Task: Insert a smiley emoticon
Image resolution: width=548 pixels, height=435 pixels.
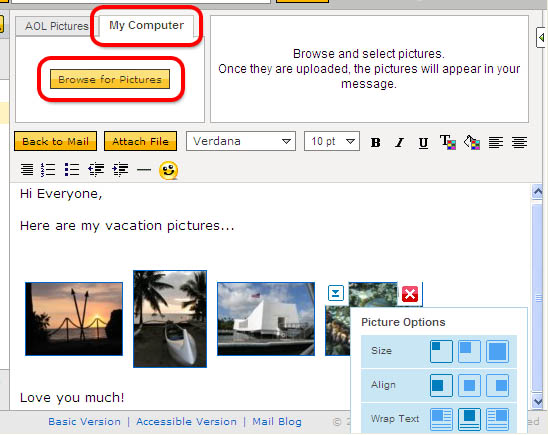Action: pyautogui.click(x=168, y=171)
